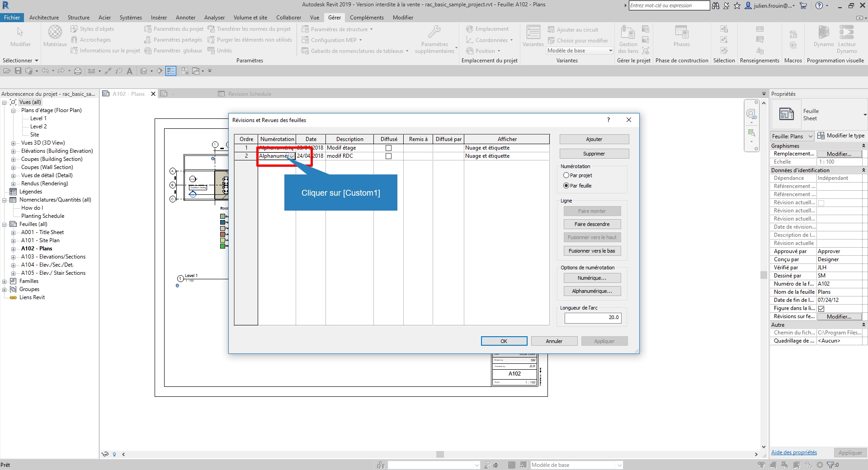
Task: Select the Par feuille radio option
Action: pyautogui.click(x=566, y=186)
